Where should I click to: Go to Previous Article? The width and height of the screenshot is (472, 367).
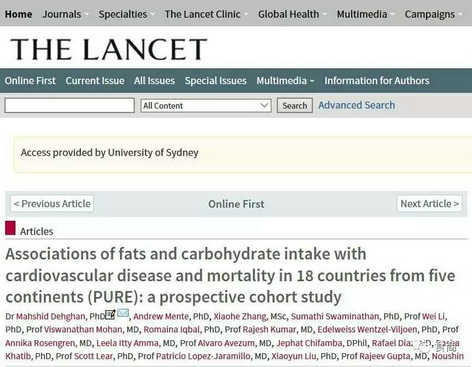pyautogui.click(x=52, y=204)
